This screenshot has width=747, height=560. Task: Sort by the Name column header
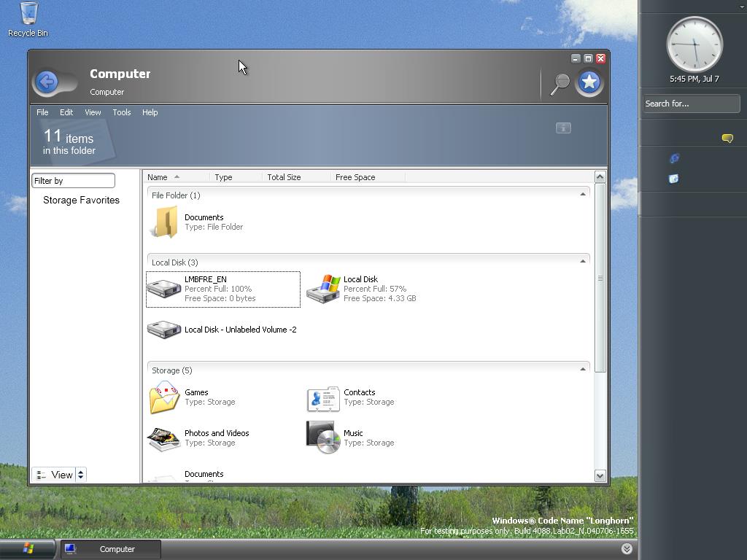point(177,177)
